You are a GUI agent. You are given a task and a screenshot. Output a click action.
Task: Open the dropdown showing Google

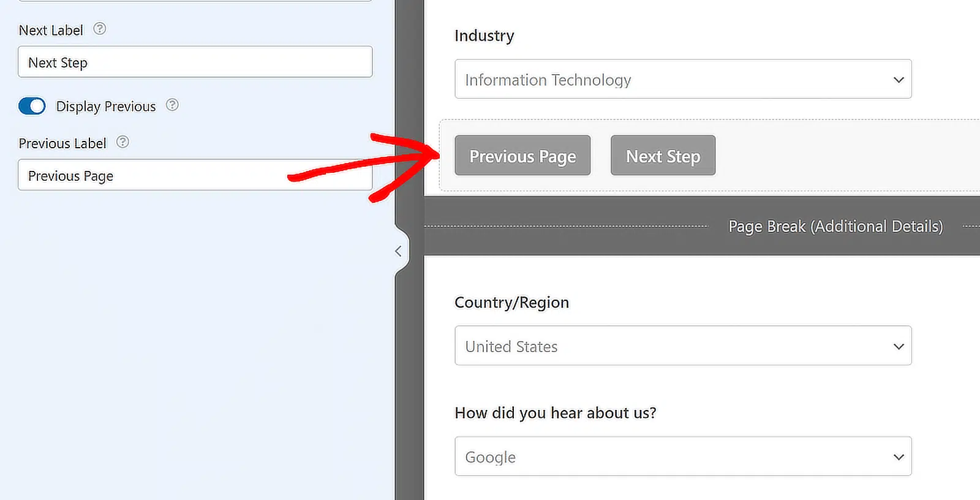pyautogui.click(x=674, y=457)
